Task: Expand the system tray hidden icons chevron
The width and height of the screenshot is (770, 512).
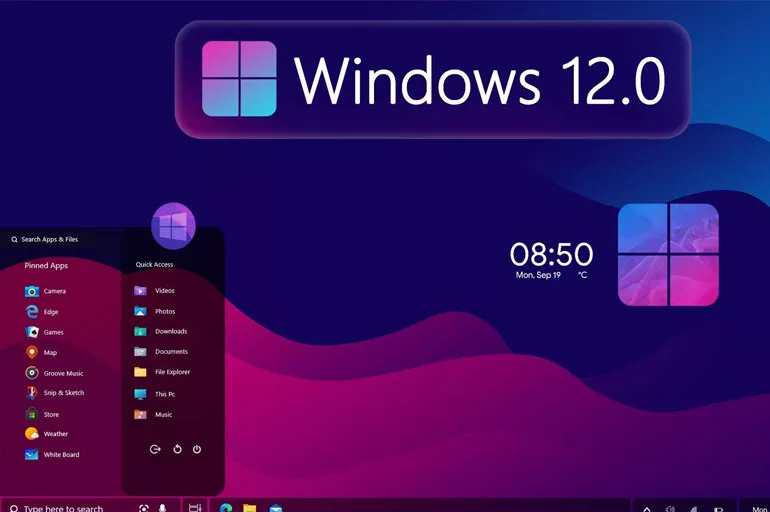Action: point(646,508)
